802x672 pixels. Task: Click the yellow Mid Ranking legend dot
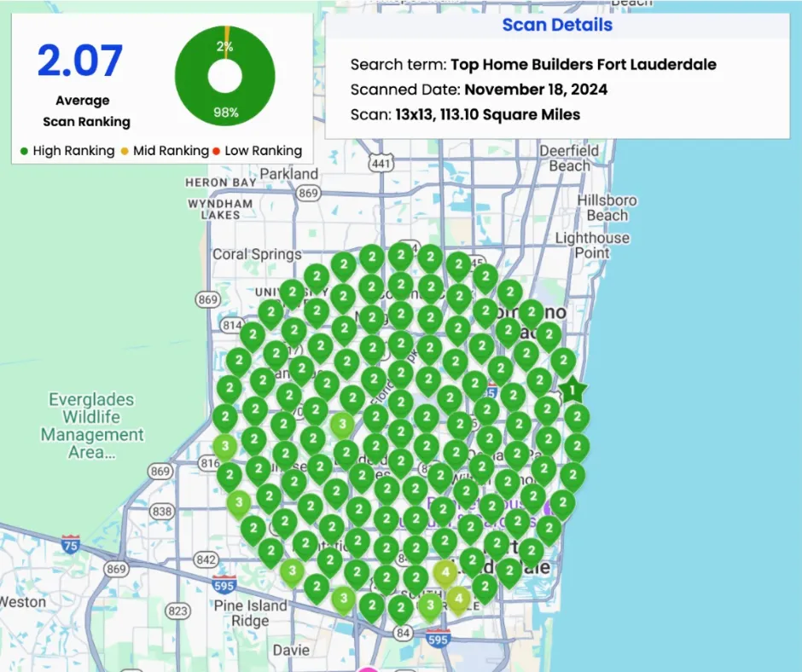pos(125,151)
